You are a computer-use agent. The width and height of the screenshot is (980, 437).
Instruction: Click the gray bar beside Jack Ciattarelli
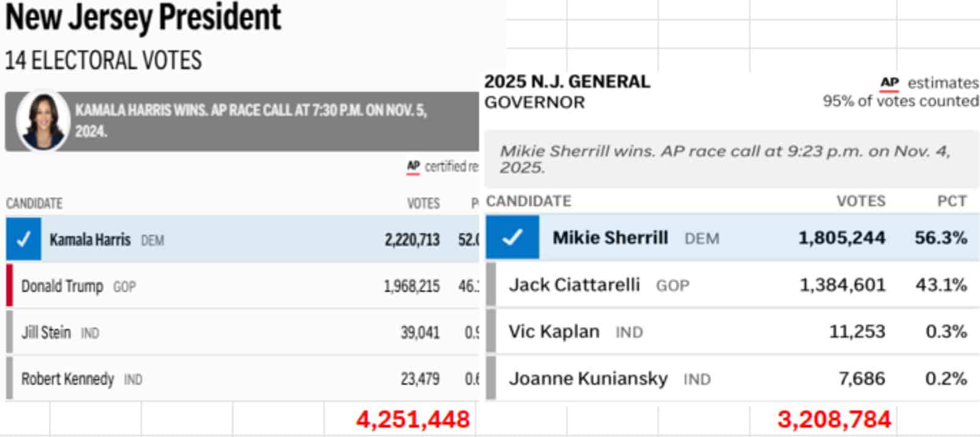491,284
